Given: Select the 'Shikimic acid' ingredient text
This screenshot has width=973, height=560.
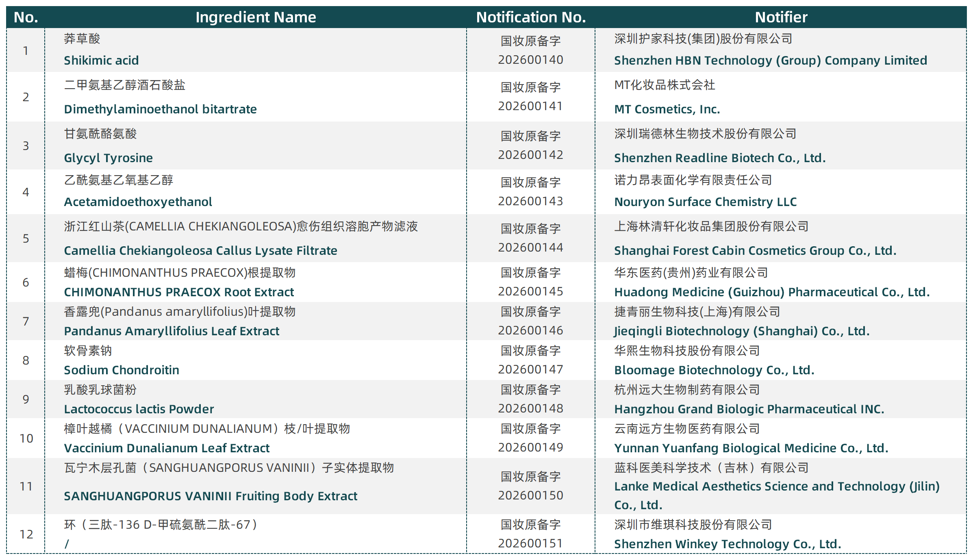Looking at the screenshot, I should (x=101, y=60).
